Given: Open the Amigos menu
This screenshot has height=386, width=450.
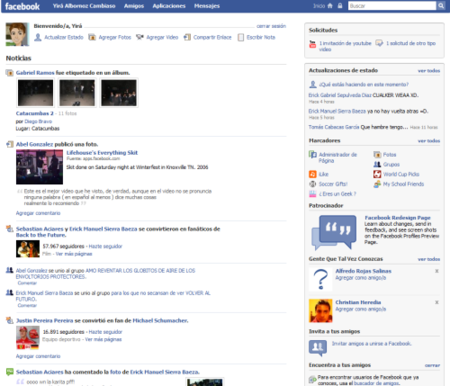Looking at the screenshot, I should (134, 6).
